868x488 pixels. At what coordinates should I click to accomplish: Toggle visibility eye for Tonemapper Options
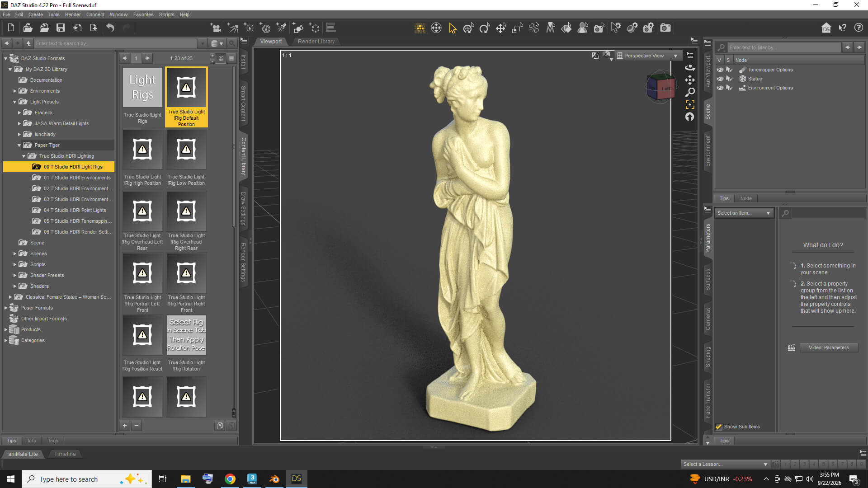720,70
